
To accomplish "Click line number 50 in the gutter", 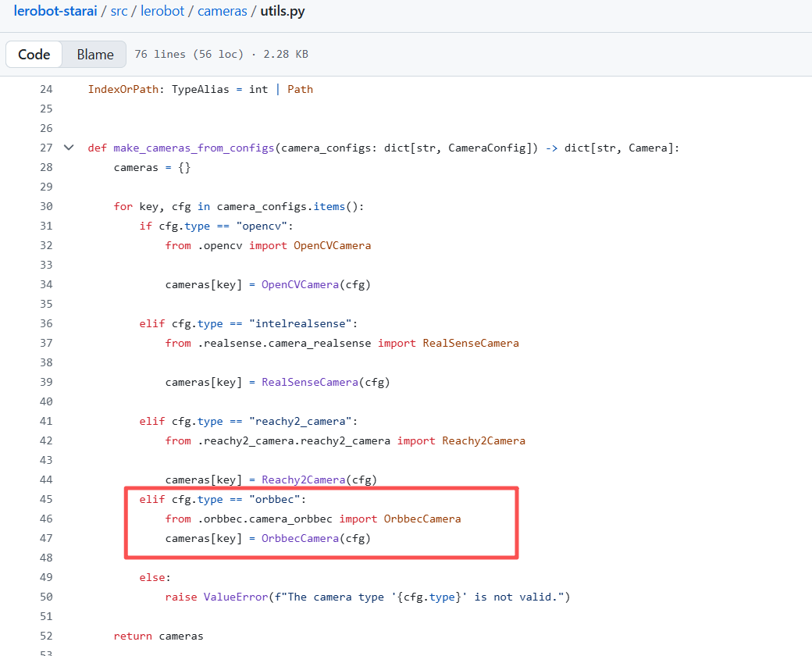I will [x=45, y=597].
